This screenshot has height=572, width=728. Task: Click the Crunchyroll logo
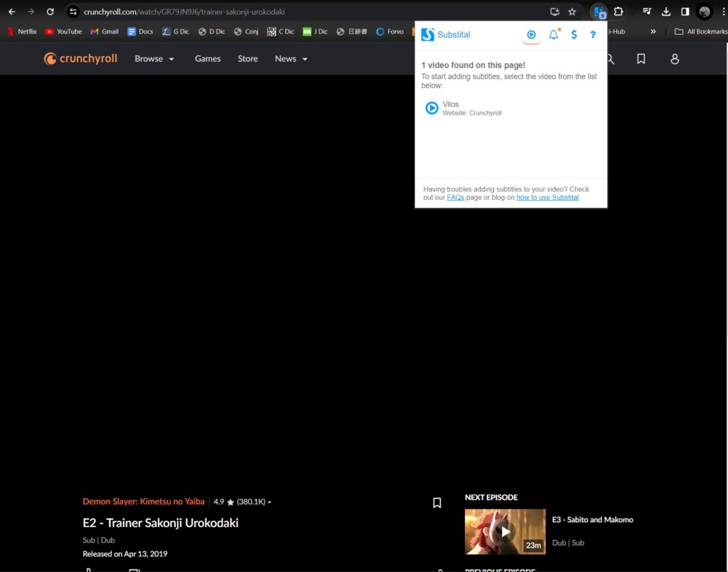pyautogui.click(x=80, y=58)
